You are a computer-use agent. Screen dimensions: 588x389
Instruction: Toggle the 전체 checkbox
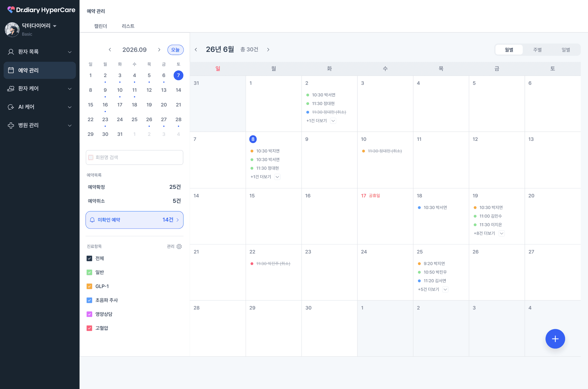(89, 258)
